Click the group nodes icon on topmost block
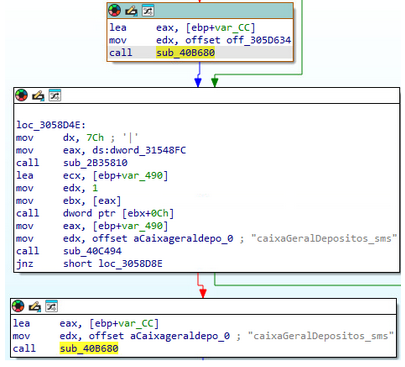The width and height of the screenshot is (405, 367). pos(148,11)
